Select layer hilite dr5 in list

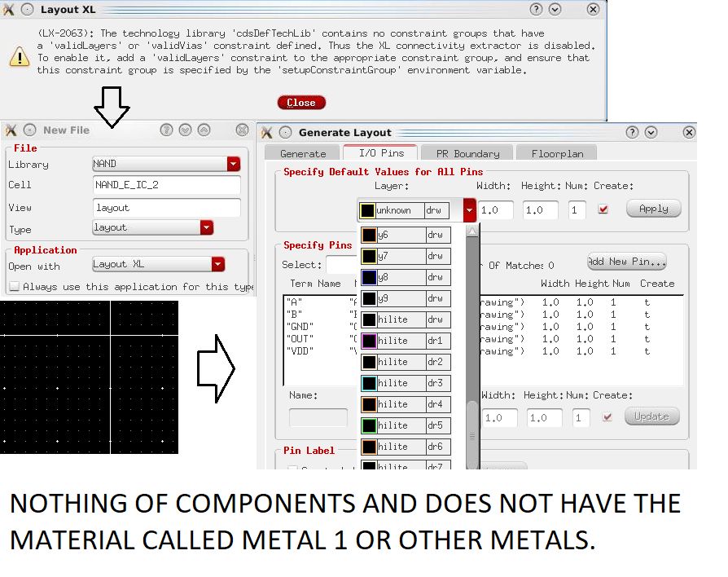pos(406,425)
